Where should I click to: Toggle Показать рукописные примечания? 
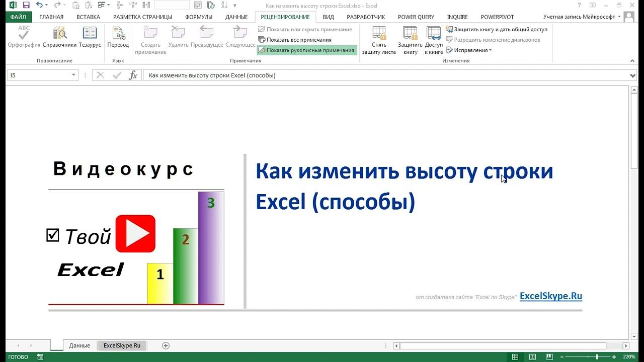pyautogui.click(x=306, y=50)
